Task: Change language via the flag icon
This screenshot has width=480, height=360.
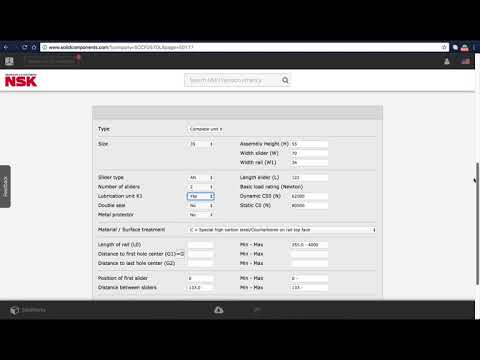Action: point(466,61)
